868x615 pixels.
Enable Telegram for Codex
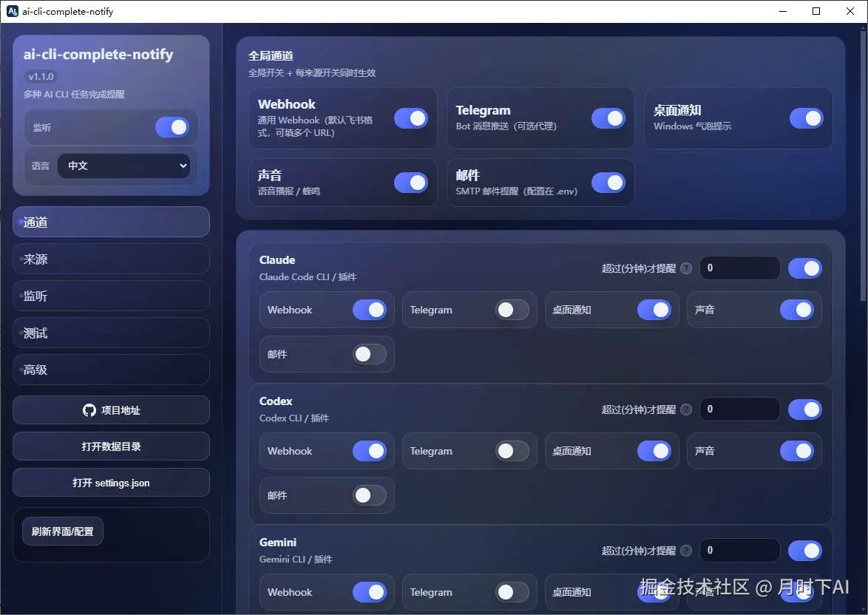click(512, 451)
